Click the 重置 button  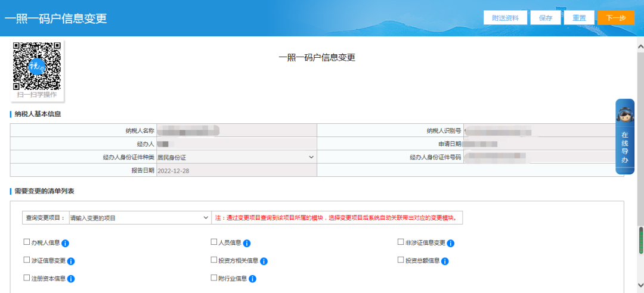pyautogui.click(x=579, y=18)
